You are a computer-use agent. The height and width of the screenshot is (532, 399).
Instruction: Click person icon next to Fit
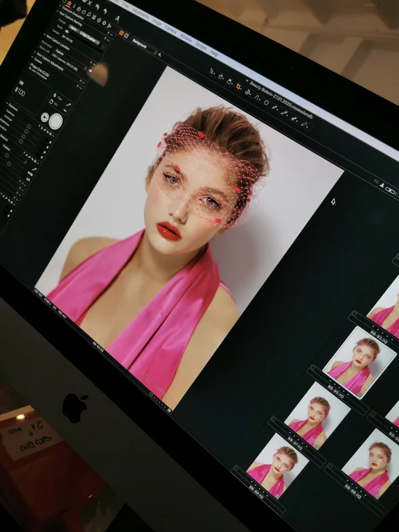[382, 185]
